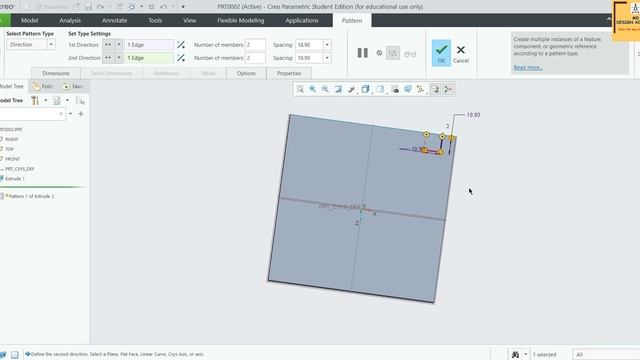Select FRONT plane in Model Tree
640x360 pixels.
click(11, 159)
